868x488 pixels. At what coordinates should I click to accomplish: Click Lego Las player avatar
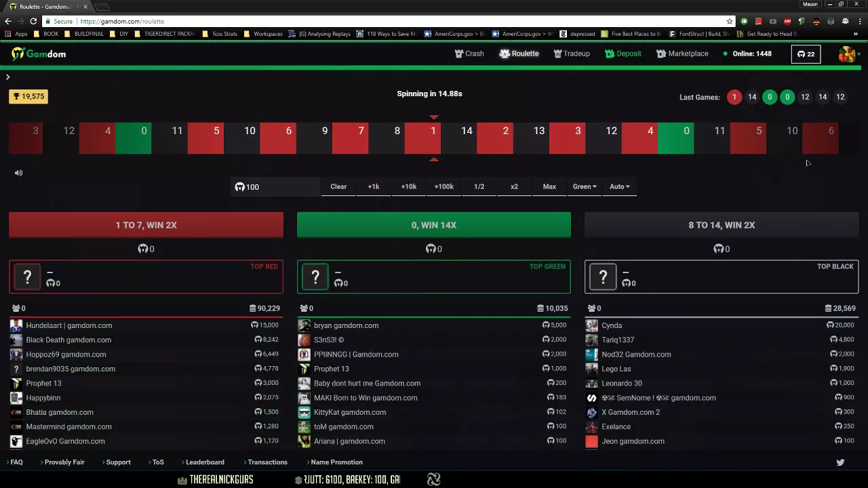click(592, 369)
